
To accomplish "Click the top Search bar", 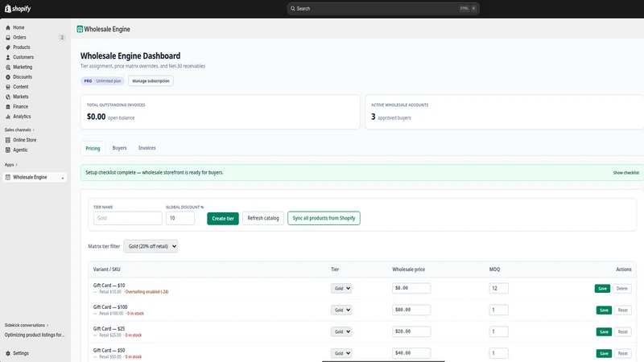I will [x=383, y=8].
